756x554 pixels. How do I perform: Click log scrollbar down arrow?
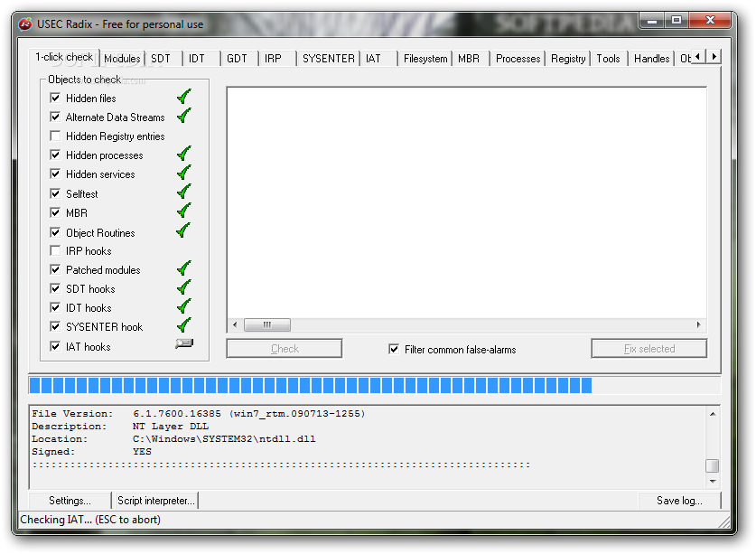[712, 481]
